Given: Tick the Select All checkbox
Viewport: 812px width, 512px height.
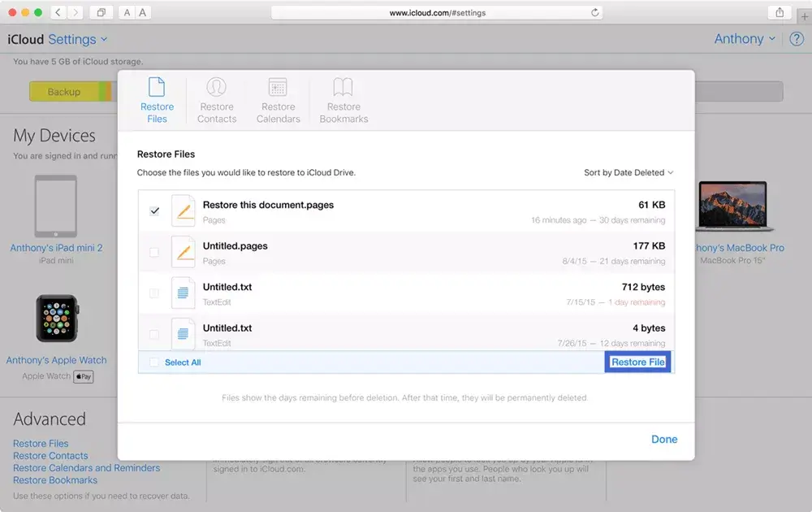Looking at the screenshot, I should pyautogui.click(x=154, y=362).
